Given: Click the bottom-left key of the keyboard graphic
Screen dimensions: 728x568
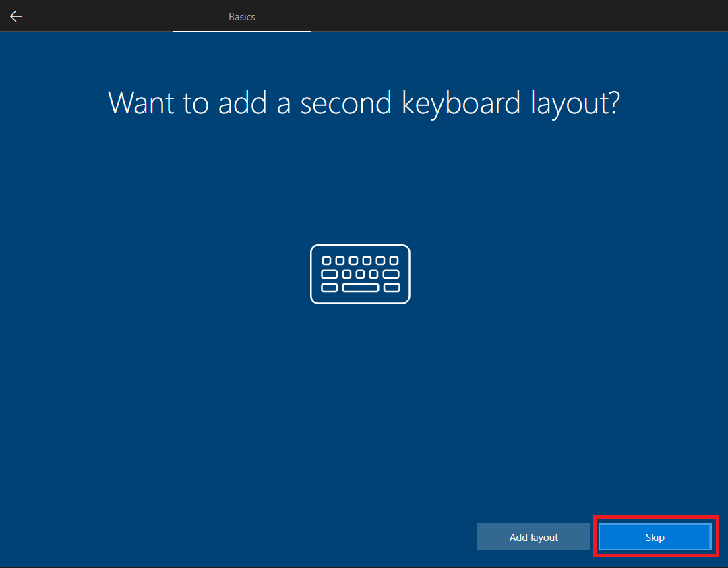Looking at the screenshot, I should 329,288.
